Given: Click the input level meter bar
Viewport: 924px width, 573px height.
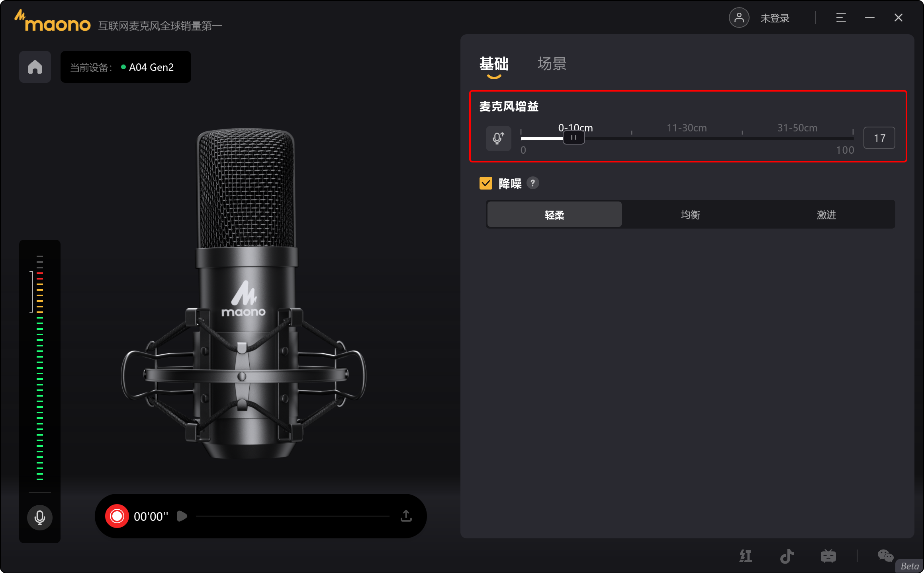Looking at the screenshot, I should [40, 368].
